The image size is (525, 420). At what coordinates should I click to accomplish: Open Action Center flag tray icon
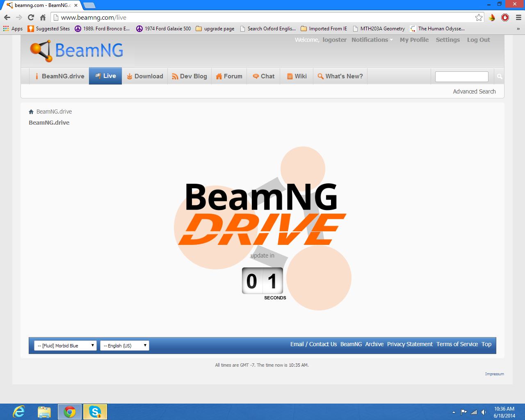[x=463, y=412]
